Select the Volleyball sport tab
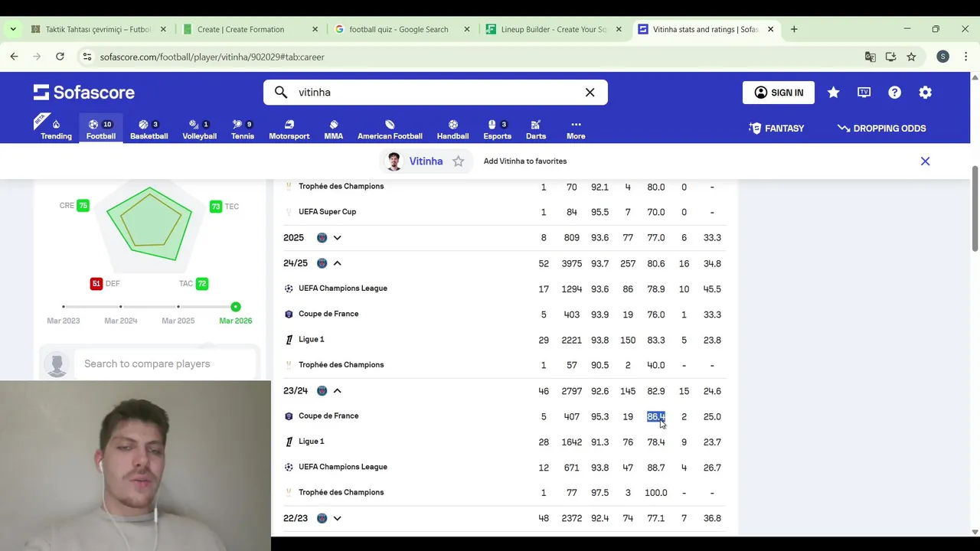This screenshot has height=551, width=980. [x=199, y=129]
